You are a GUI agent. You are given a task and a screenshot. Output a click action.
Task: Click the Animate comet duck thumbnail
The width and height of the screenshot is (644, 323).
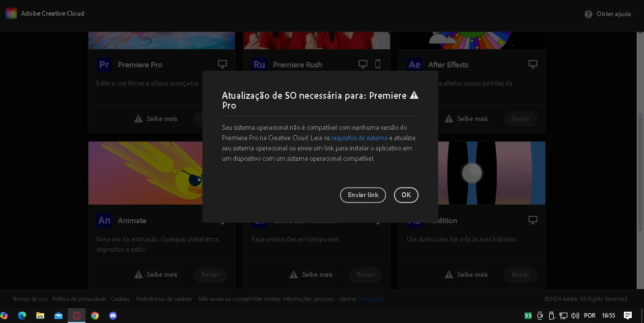click(145, 173)
